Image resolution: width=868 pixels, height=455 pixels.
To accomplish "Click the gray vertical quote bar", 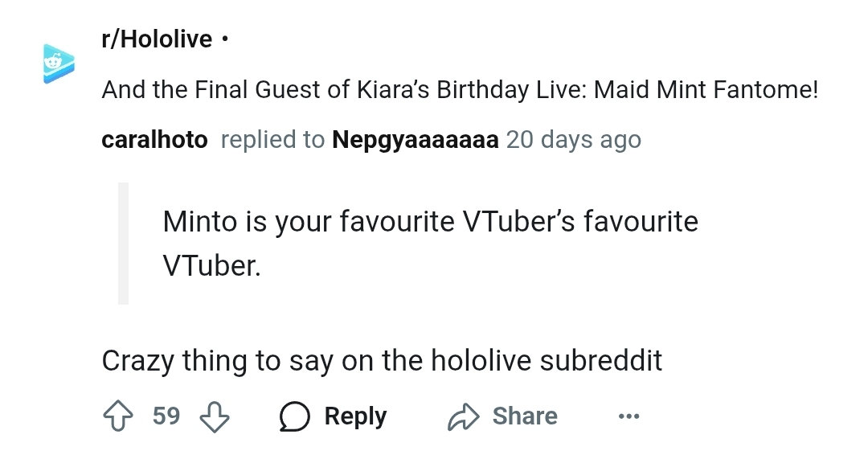I will point(123,243).
